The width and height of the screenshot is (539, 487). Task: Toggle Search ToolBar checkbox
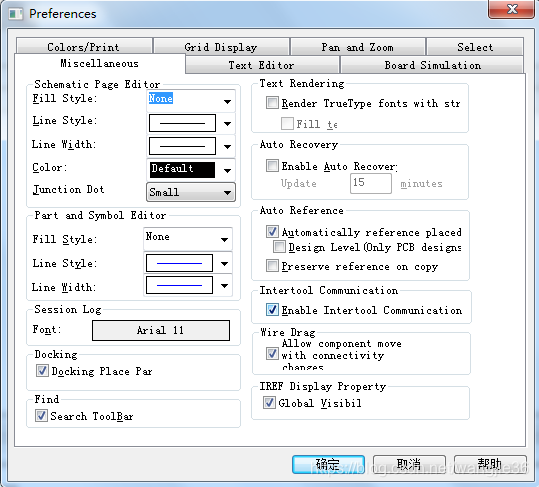[x=41, y=416]
